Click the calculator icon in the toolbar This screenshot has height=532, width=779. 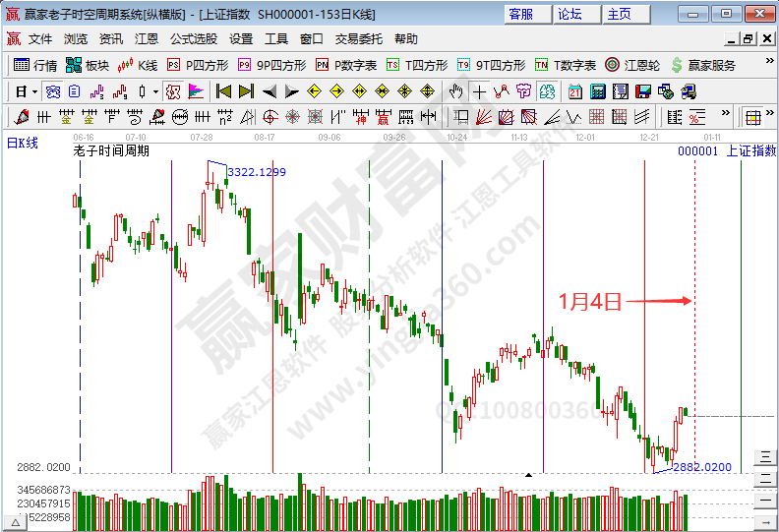pos(596,91)
